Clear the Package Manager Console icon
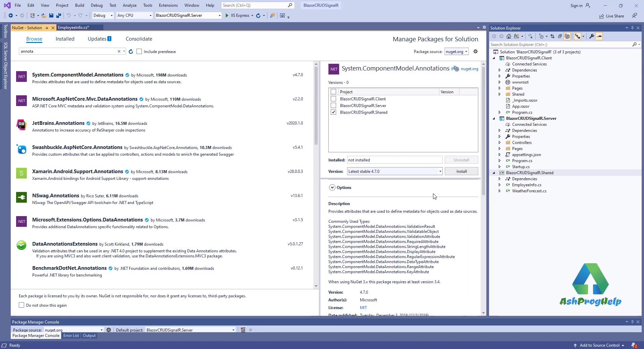Viewport: 644px width, 349px height. pyautogui.click(x=243, y=330)
